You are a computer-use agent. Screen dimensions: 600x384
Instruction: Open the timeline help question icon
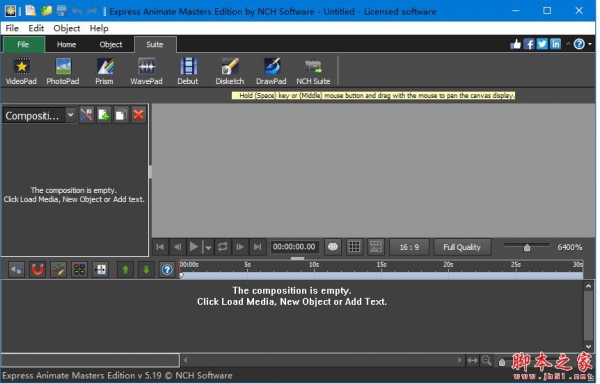tap(167, 270)
